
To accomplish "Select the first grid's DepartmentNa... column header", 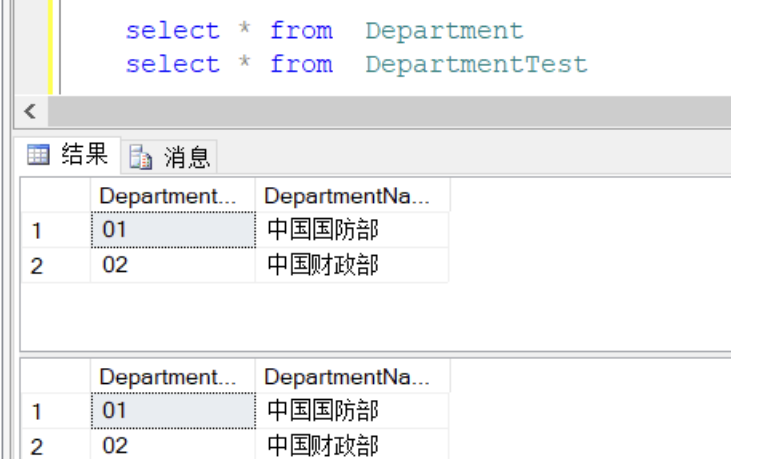I will click(x=352, y=196).
